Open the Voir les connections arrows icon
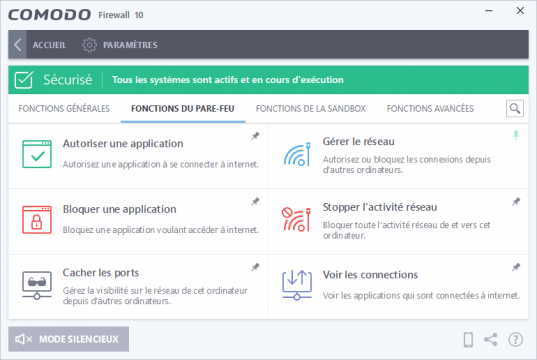 point(297,285)
